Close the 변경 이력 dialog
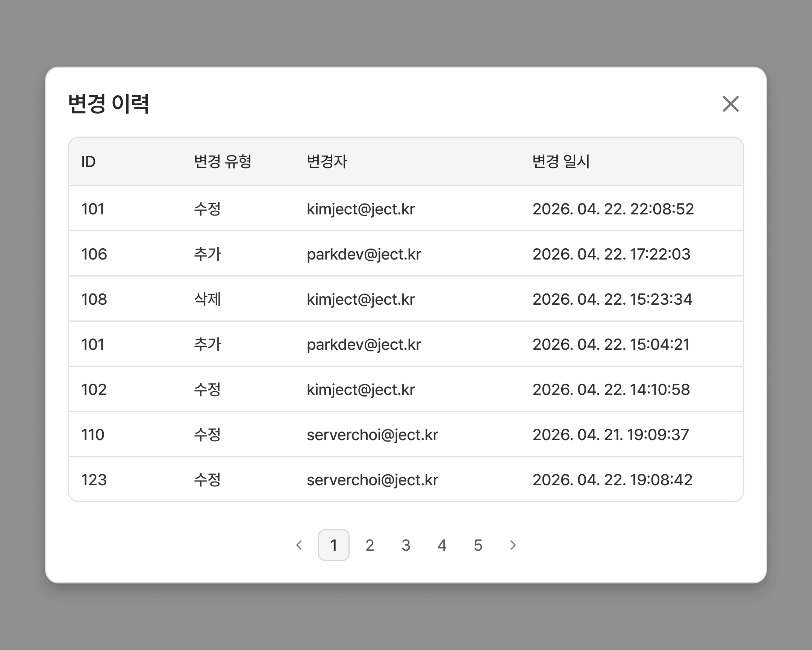This screenshot has height=650, width=812. (731, 103)
